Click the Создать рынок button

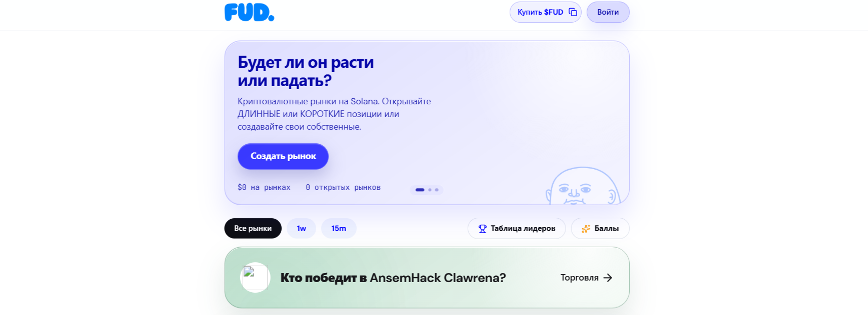click(x=283, y=156)
